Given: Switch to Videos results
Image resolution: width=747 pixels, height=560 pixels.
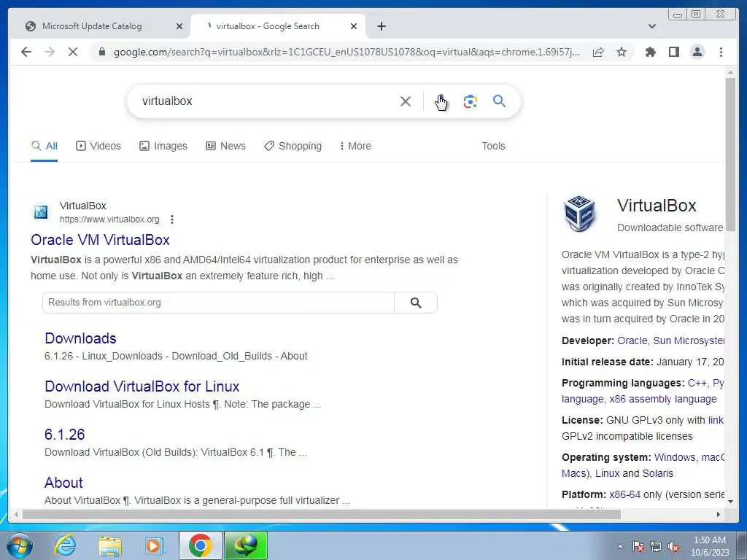Looking at the screenshot, I should (98, 146).
